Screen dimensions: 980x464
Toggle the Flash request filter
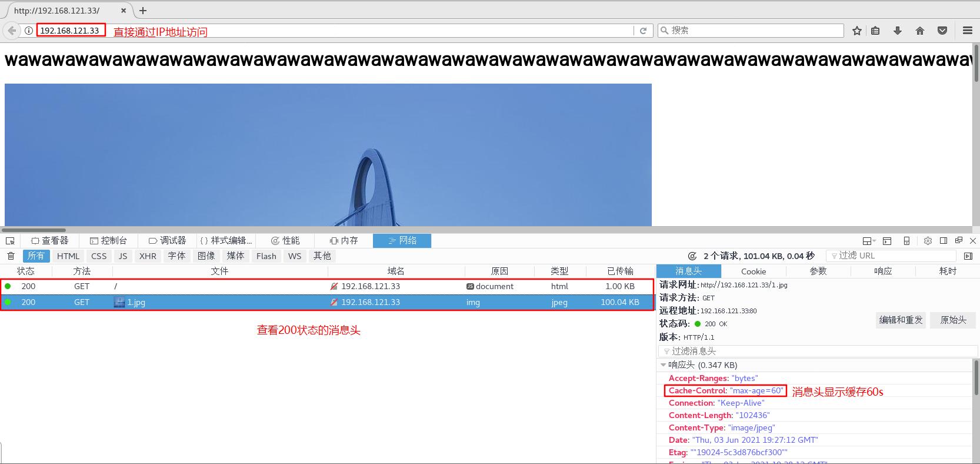266,256
